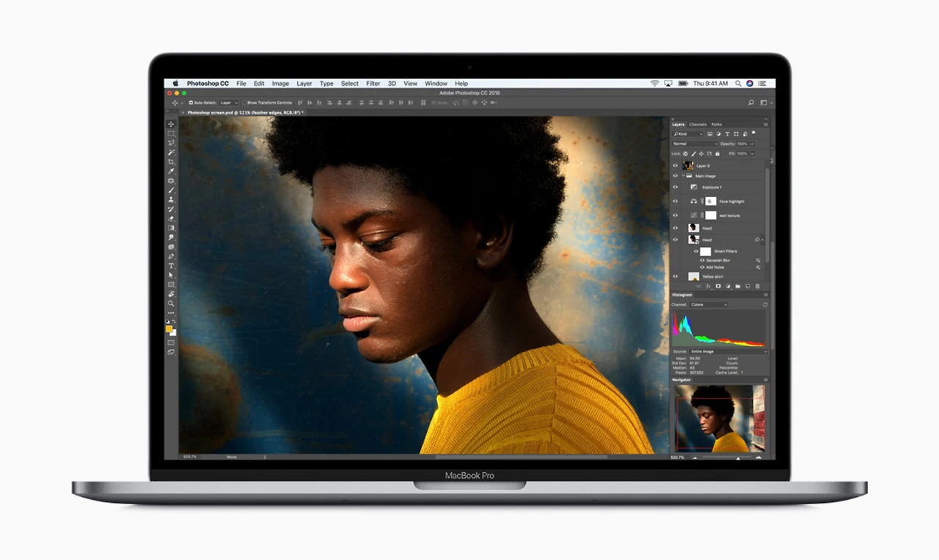
Task: Select the Magic Wand tool
Action: click(171, 152)
